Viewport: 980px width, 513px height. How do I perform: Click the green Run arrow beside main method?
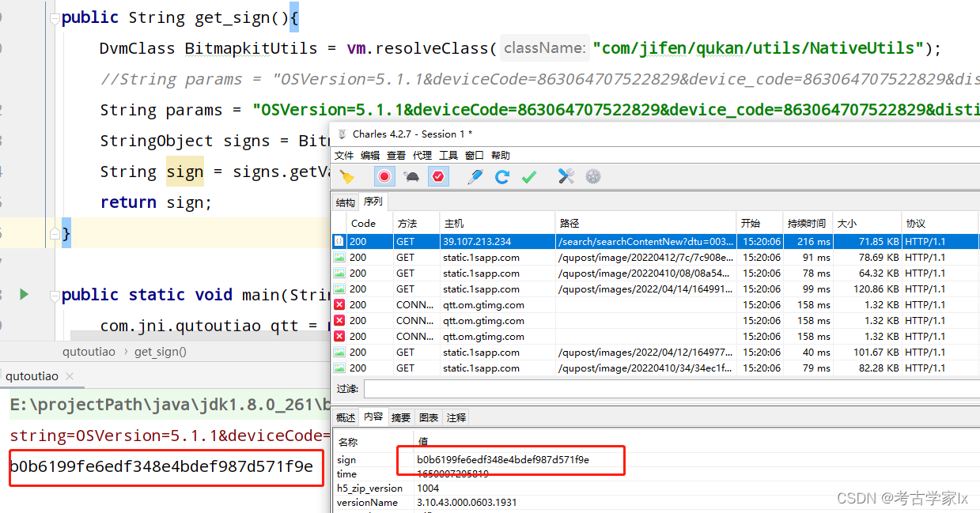[x=24, y=294]
